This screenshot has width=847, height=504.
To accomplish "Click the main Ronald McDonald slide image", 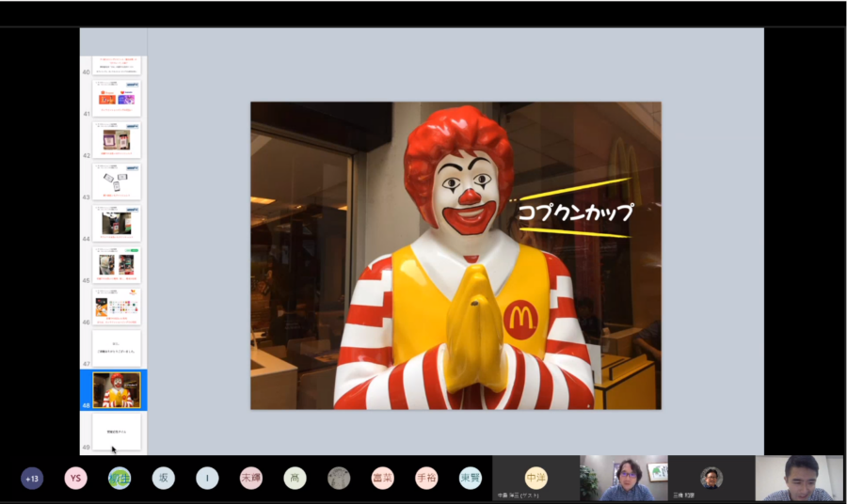I will (x=455, y=255).
